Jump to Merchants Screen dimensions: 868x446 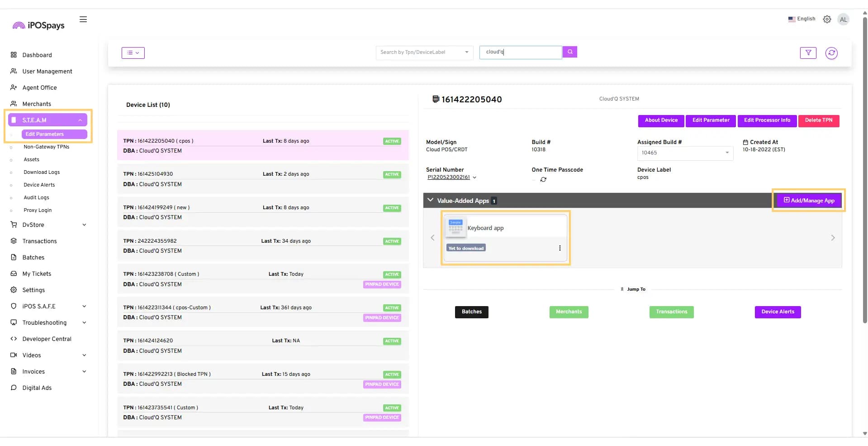pos(569,312)
